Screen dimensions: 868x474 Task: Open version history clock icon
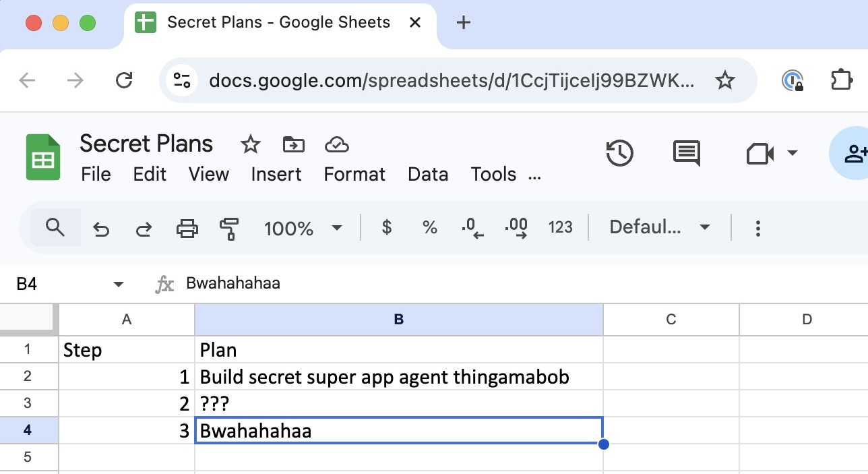point(619,153)
